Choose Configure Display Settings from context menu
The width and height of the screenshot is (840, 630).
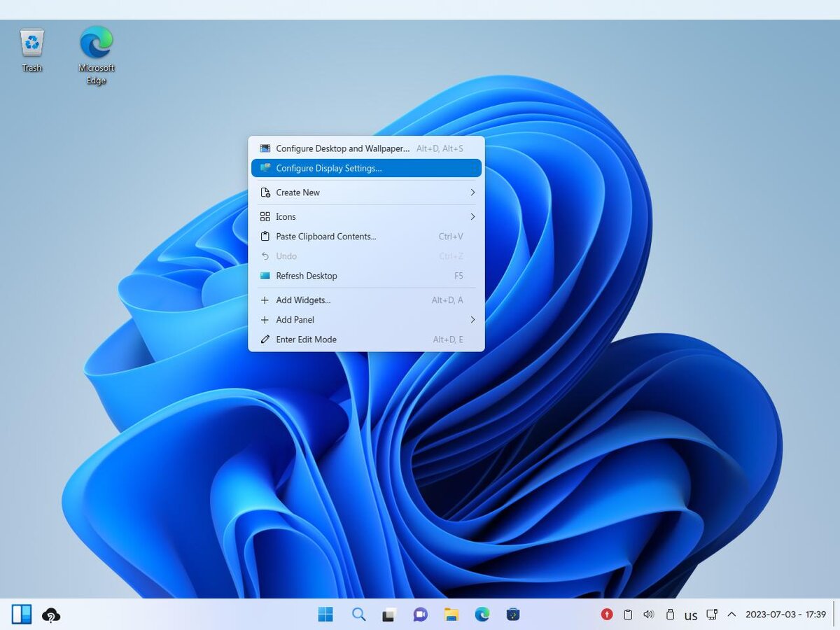(x=366, y=168)
